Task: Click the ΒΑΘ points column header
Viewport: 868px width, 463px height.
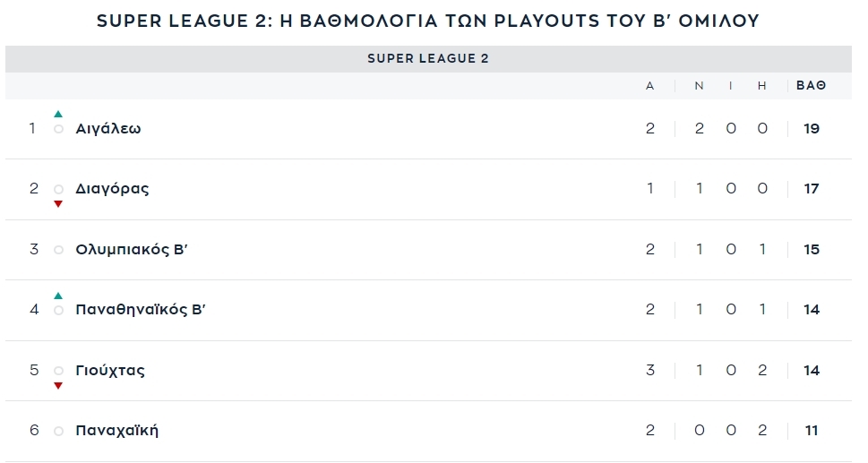Action: click(811, 86)
